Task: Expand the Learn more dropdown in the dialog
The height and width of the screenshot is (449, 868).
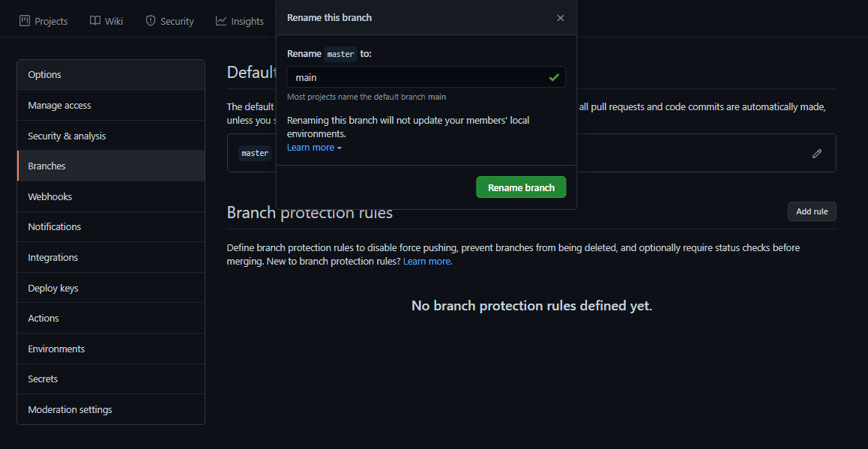Action: [x=313, y=147]
